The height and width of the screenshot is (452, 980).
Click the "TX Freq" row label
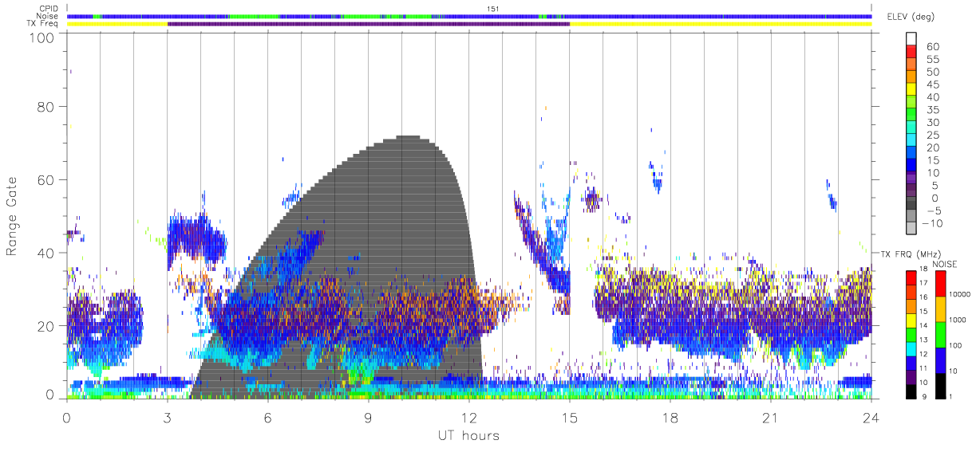click(43, 24)
